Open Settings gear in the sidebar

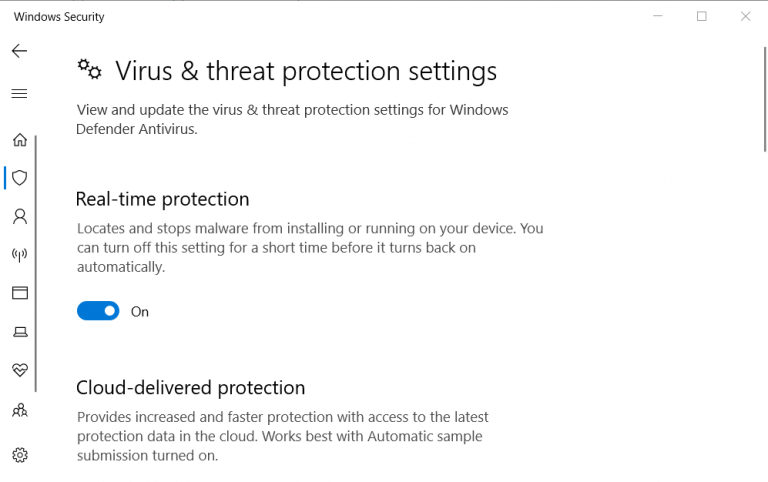(19, 455)
